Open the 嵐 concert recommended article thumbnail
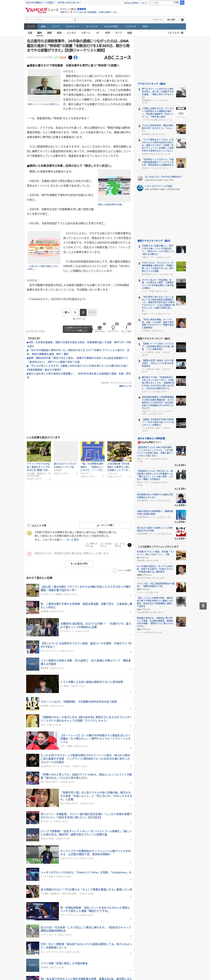The image size is (210, 980). tap(92, 452)
